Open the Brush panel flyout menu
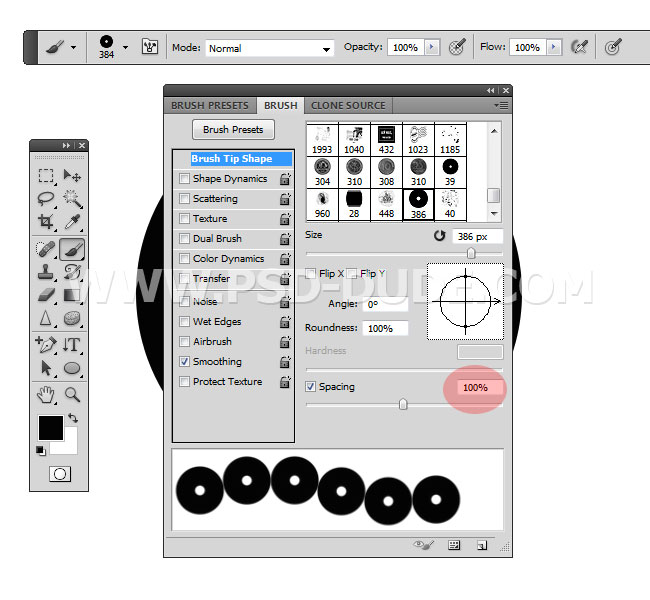 pyautogui.click(x=502, y=105)
